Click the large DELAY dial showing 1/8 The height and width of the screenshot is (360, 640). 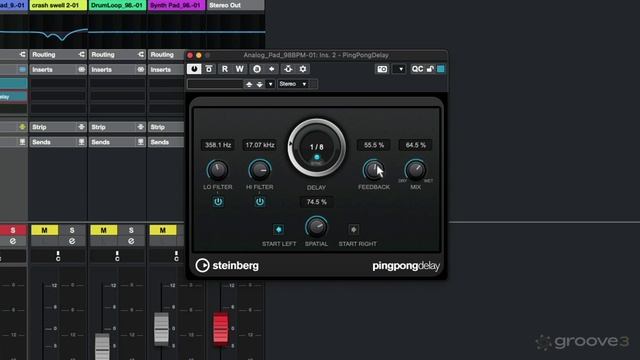[316, 148]
